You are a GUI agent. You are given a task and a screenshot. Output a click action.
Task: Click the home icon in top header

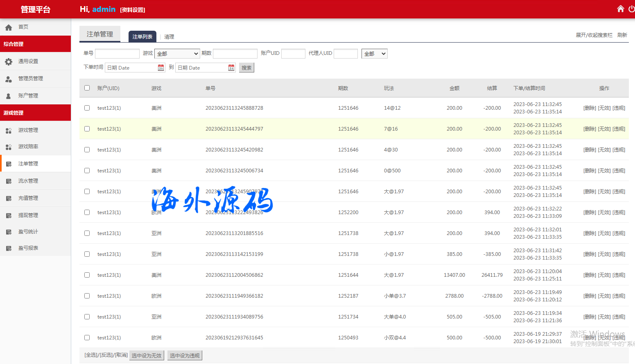pos(620,9)
